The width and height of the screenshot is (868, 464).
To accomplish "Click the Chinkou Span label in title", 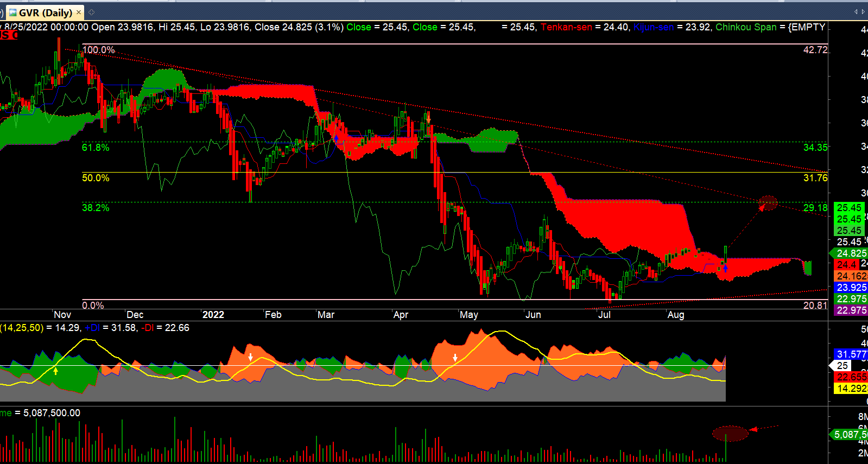I will click(x=745, y=27).
